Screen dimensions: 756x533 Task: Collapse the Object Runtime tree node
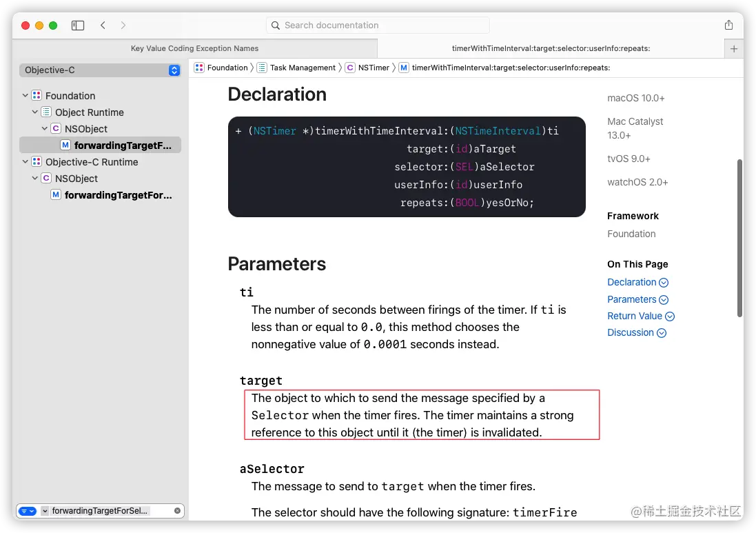[34, 112]
